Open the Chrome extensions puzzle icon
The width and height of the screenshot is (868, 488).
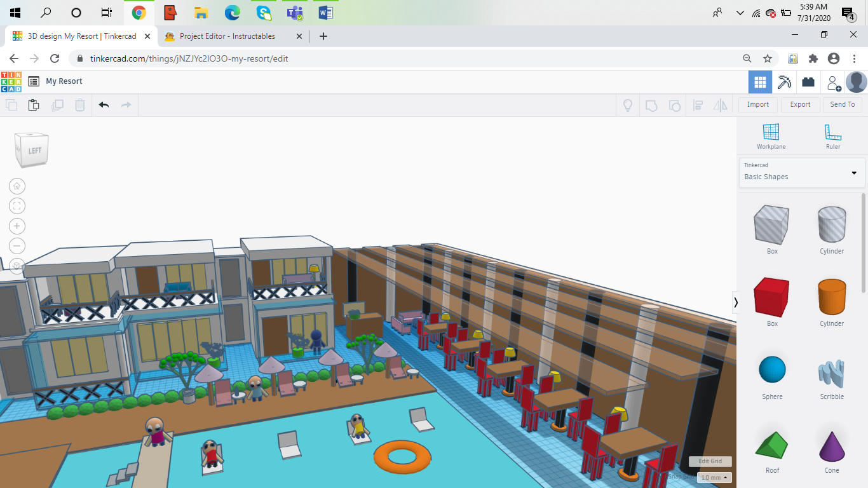pyautogui.click(x=813, y=58)
